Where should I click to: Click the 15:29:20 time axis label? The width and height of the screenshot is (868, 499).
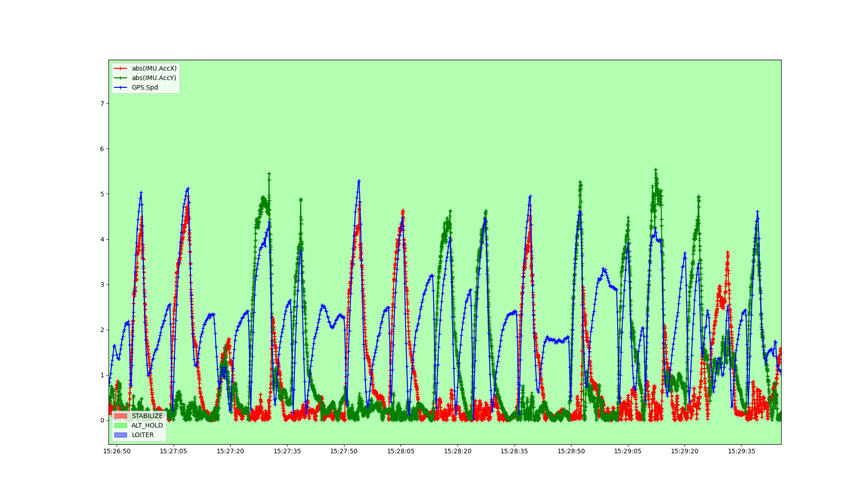tap(684, 451)
